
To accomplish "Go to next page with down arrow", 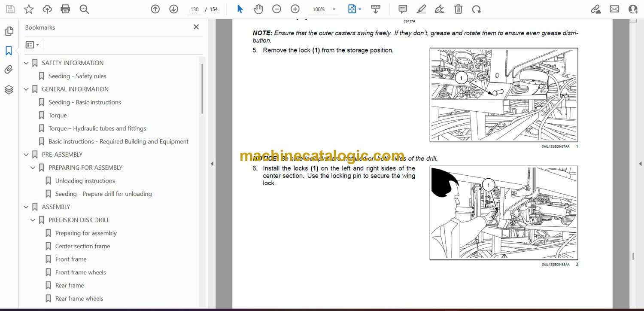I will coord(173,9).
